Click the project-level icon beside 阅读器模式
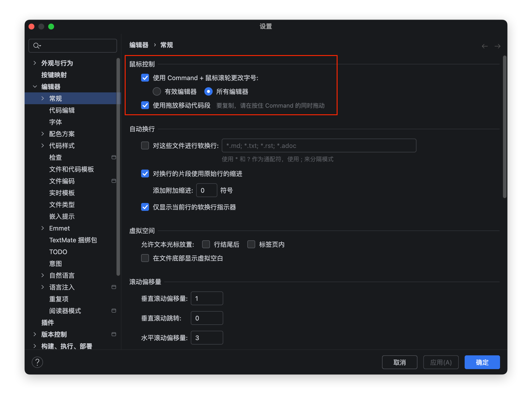532x404 pixels. click(x=114, y=311)
